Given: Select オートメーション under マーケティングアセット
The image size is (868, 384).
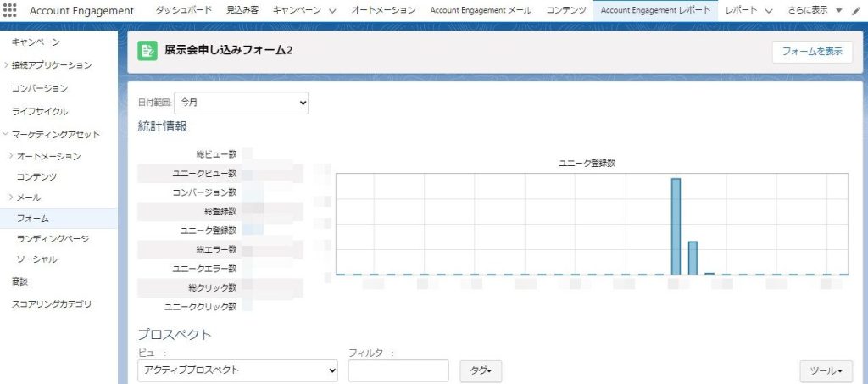Looking at the screenshot, I should pos(48,157).
